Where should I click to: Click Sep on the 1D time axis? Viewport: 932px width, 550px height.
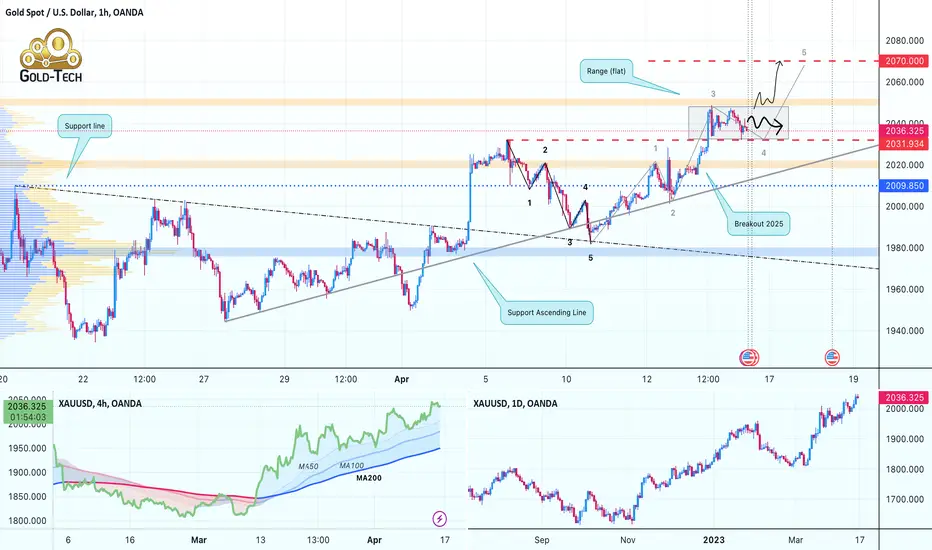click(x=541, y=540)
